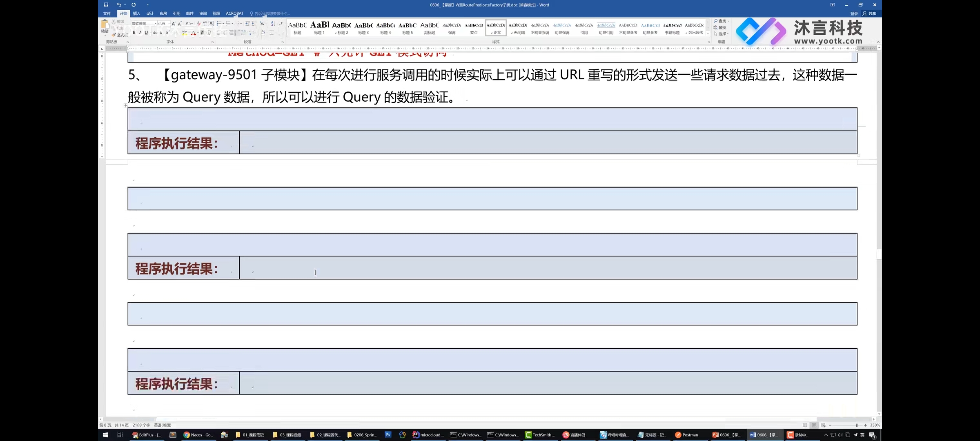Click the vertical scrollbar thumb
The width and height of the screenshot is (980, 441).
(x=879, y=254)
